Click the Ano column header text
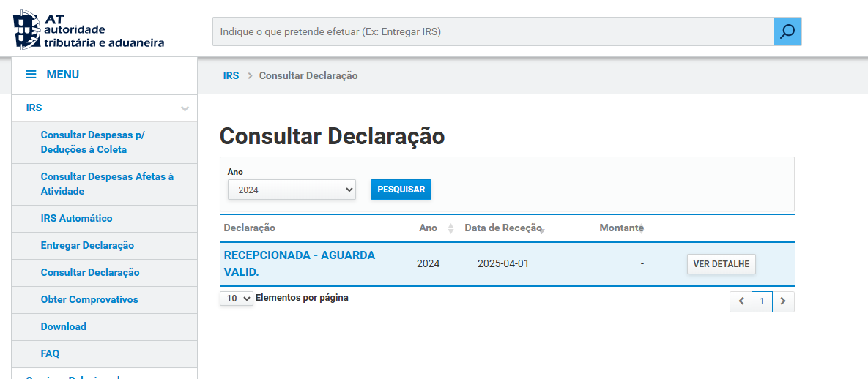The height and width of the screenshot is (379, 868). tap(428, 228)
